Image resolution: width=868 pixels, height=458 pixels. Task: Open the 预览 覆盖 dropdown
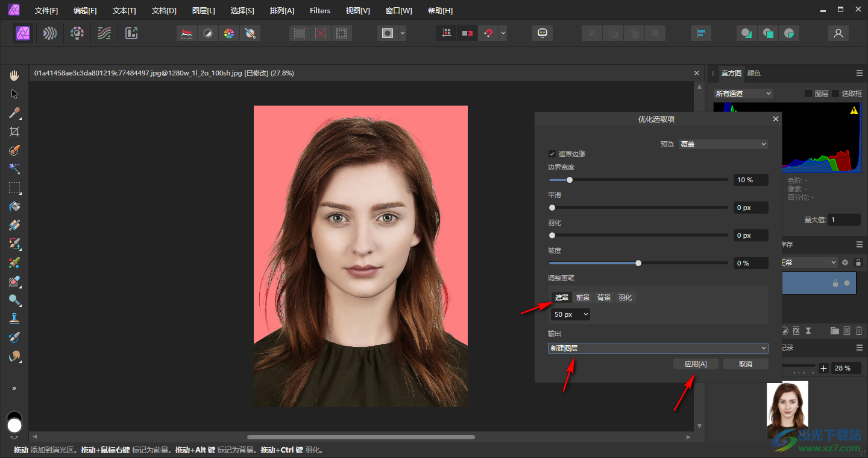pos(723,144)
